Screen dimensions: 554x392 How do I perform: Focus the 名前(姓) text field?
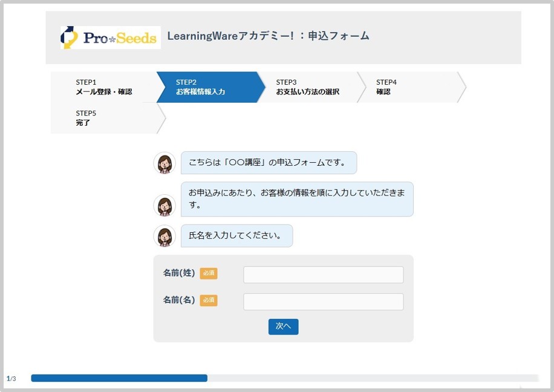323,275
